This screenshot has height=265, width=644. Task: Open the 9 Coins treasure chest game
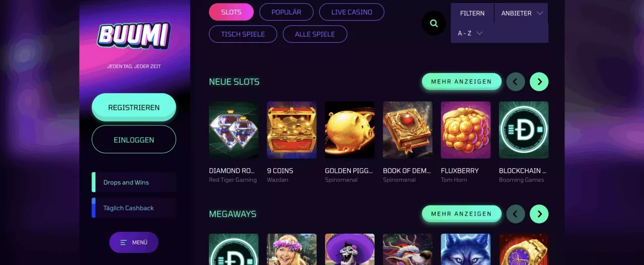(x=292, y=130)
